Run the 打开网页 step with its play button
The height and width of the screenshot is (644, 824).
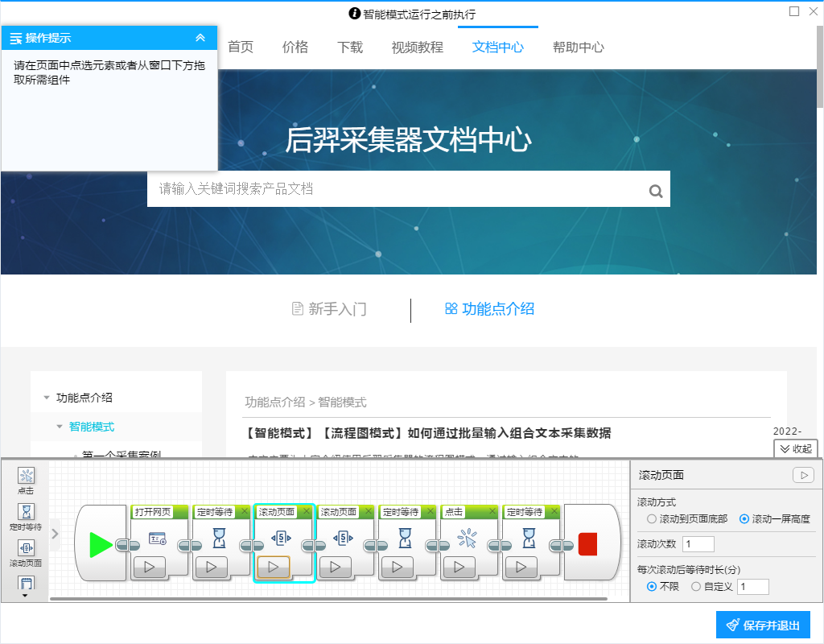coord(150,567)
